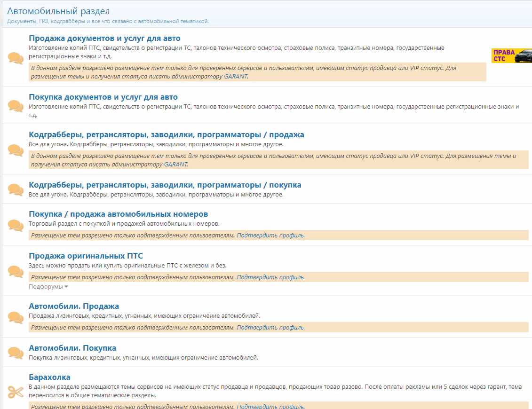Click the icon next to Покупка / продажа автомобильных номеров
The image size is (532, 409).
(x=15, y=225)
